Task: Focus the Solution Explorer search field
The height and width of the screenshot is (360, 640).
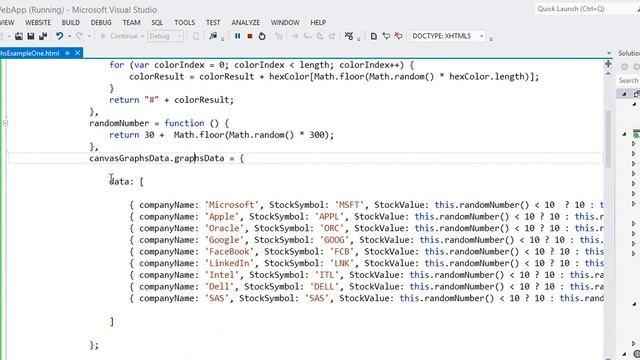Action: [x=629, y=80]
